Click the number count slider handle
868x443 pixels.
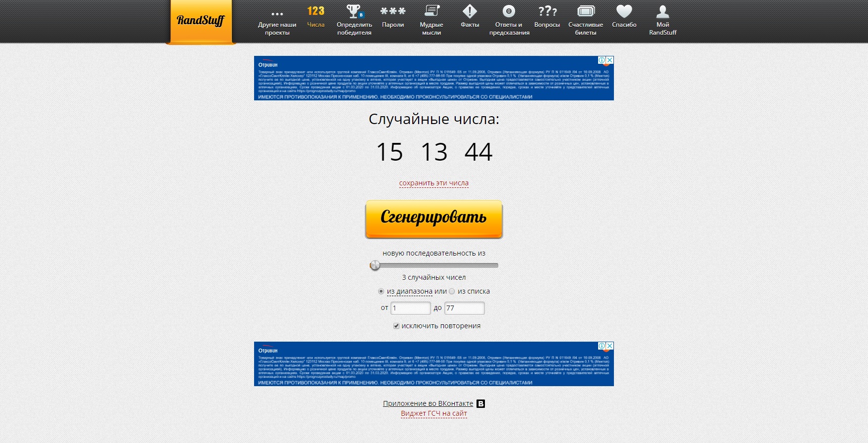click(375, 266)
